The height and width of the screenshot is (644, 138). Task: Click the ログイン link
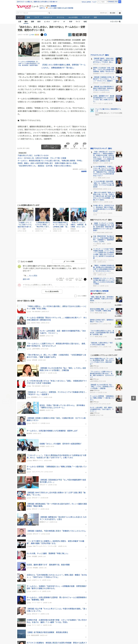(42, 8)
